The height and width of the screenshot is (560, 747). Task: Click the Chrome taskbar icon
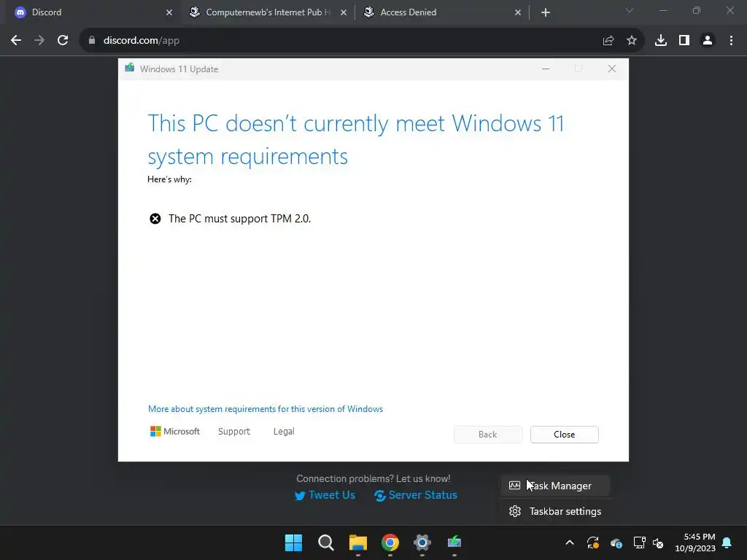click(390, 542)
